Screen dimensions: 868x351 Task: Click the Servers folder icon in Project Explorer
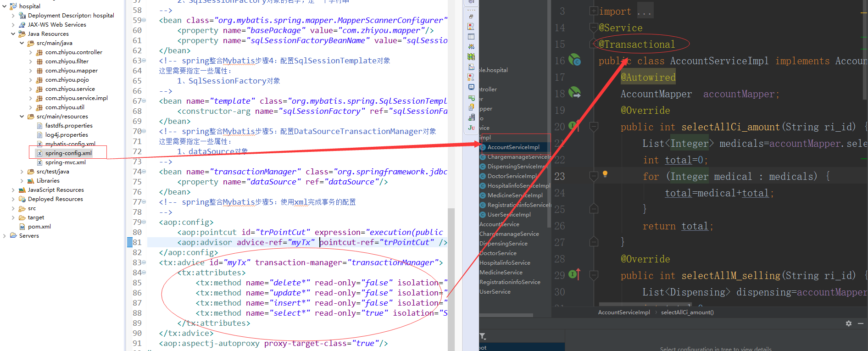pyautogui.click(x=13, y=235)
